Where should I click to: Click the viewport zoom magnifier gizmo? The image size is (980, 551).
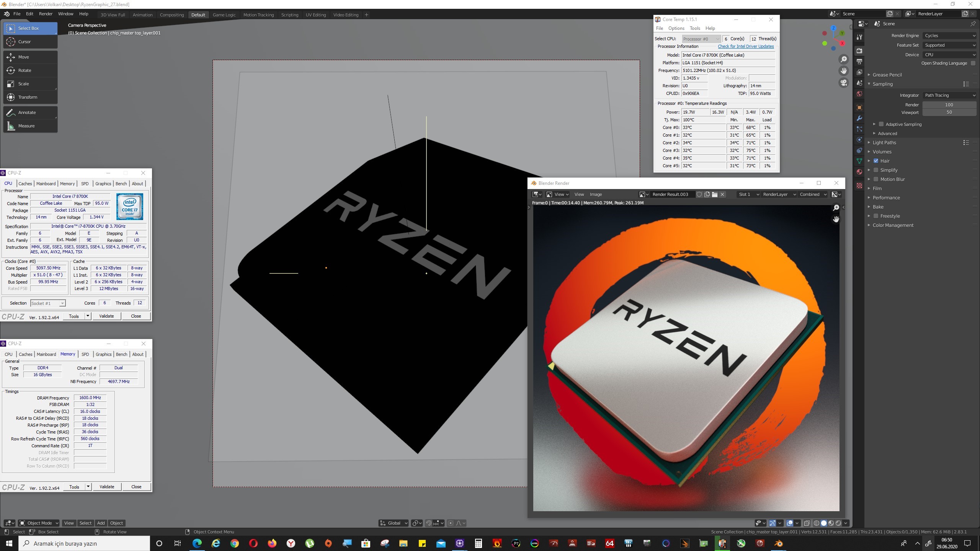[844, 59]
